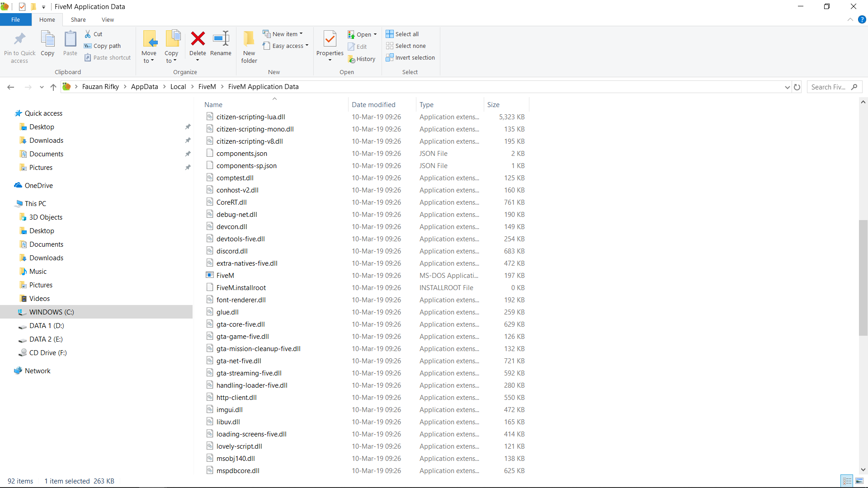Open the File menu tab
868x488 pixels.
(15, 19)
